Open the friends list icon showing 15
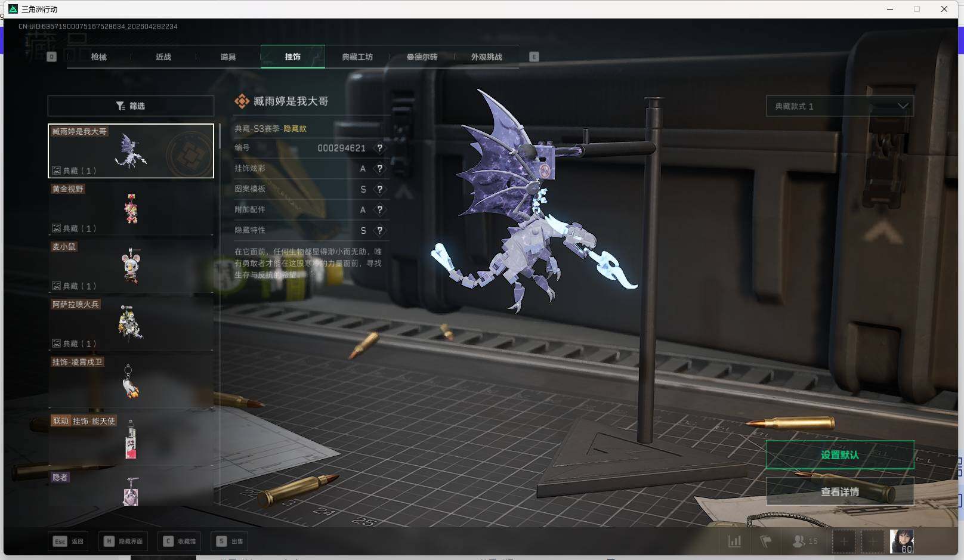964x560 pixels. [805, 542]
